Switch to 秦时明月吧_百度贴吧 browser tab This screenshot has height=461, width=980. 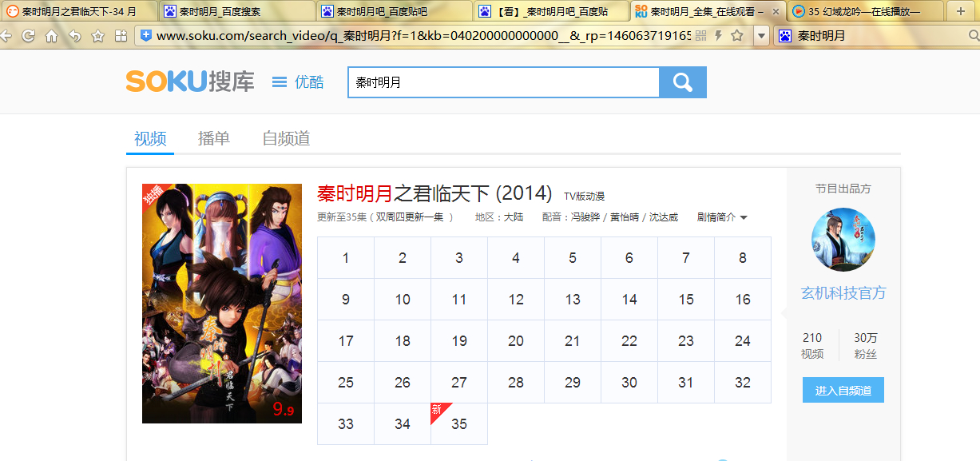[394, 11]
